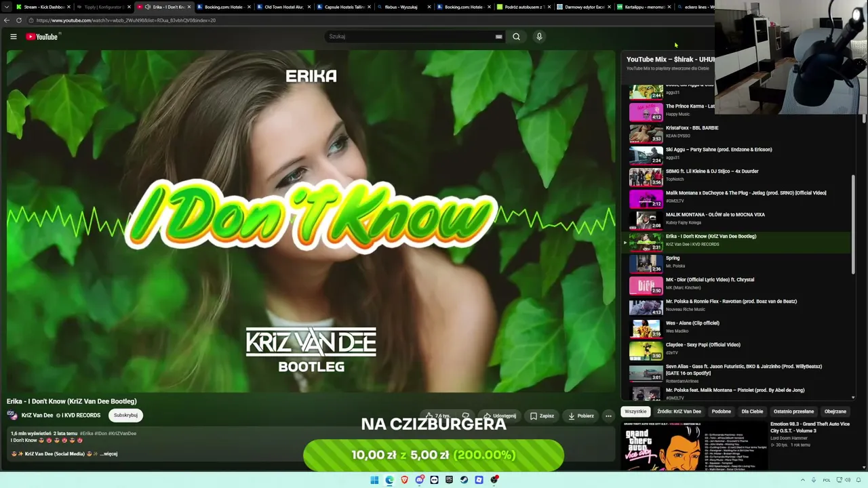Open the Windows Start menu

click(374, 480)
